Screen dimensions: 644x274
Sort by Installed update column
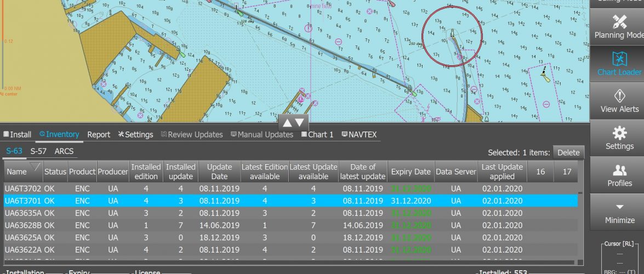180,172
